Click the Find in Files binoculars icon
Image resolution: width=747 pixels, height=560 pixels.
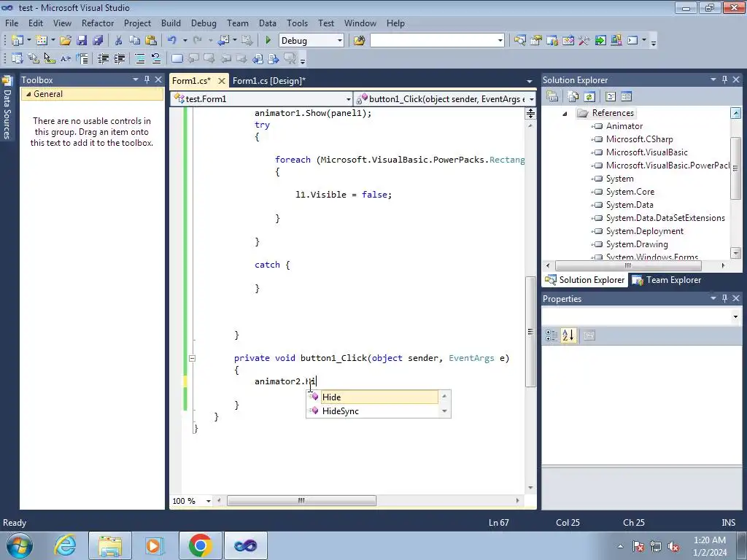359,41
